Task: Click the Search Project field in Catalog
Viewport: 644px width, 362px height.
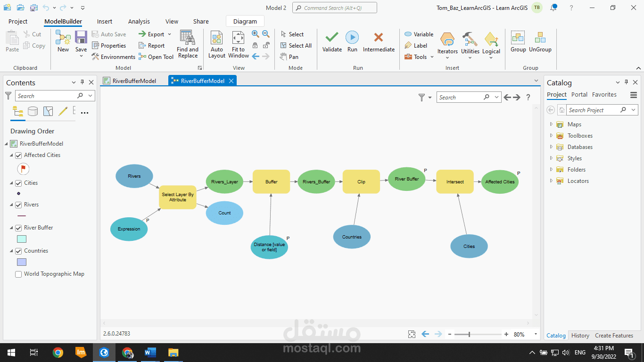Action: coord(602,110)
